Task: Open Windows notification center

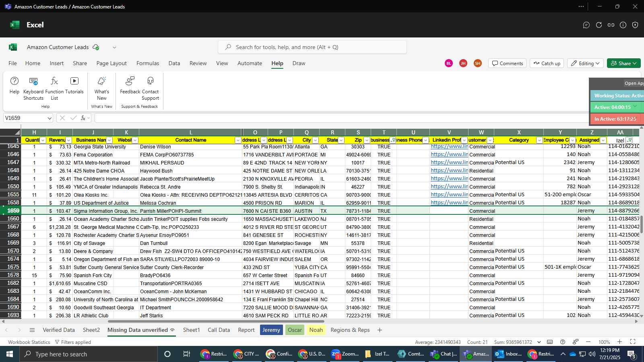Action: coord(632,354)
